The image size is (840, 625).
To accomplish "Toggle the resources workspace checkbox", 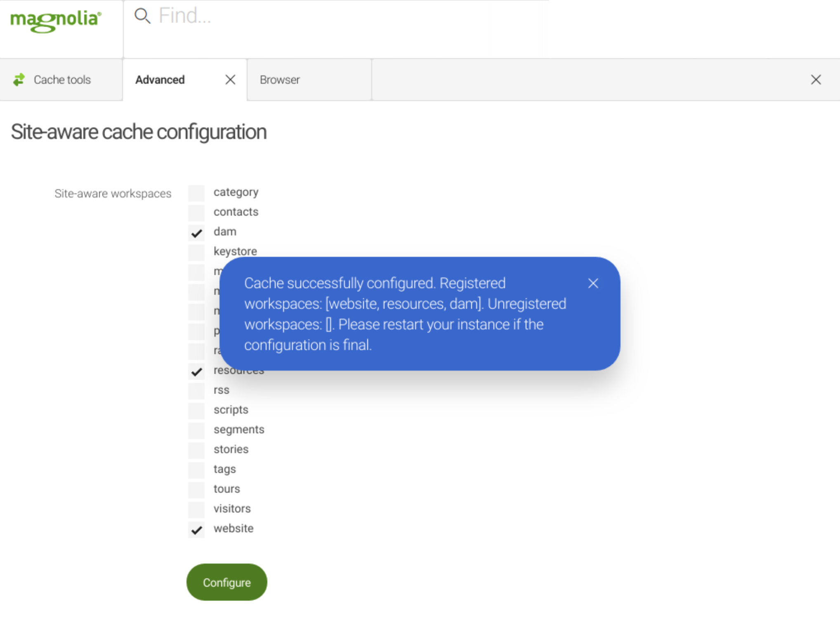I will (x=196, y=370).
